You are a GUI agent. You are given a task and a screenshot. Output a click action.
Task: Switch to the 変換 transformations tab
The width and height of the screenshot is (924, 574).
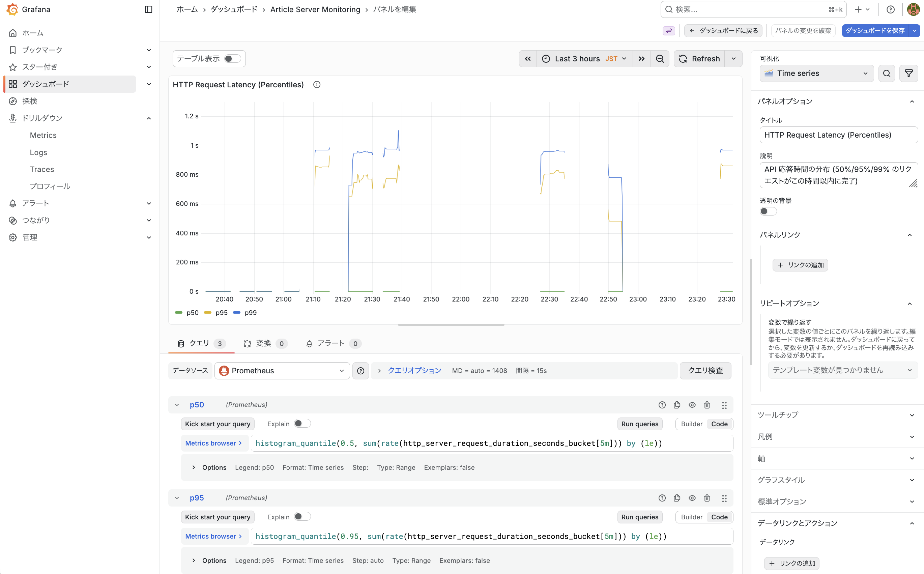[265, 344]
